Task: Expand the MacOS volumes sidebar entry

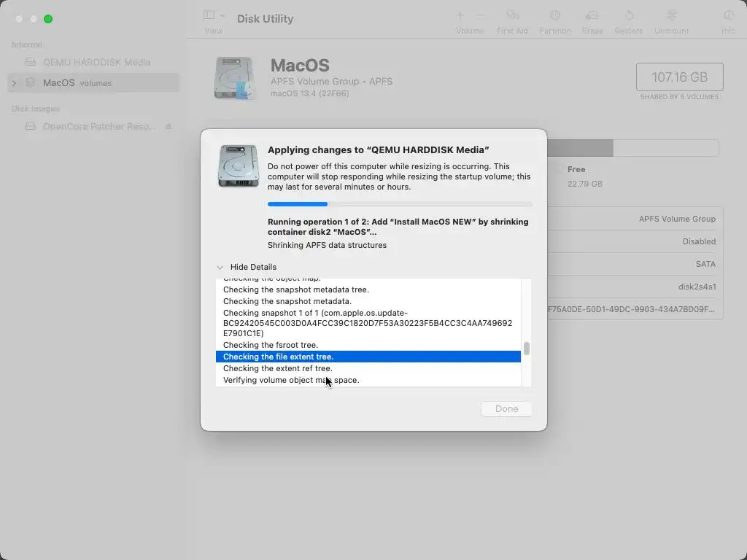Action: (x=14, y=83)
